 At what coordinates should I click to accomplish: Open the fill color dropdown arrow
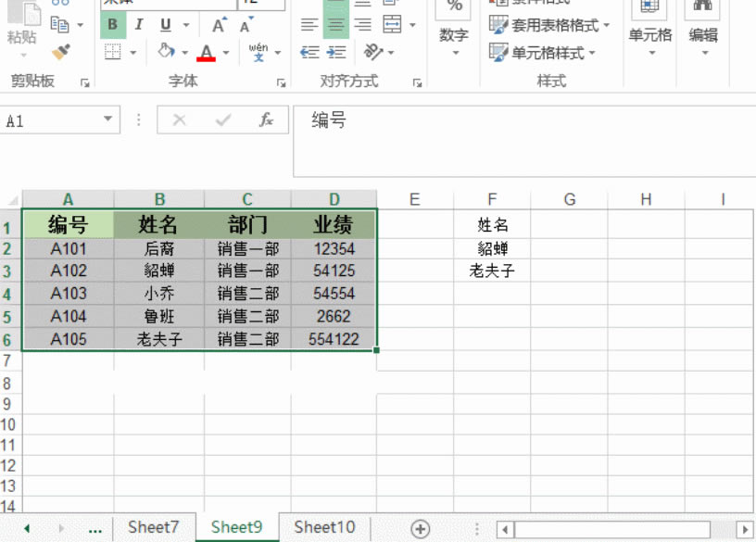click(184, 52)
